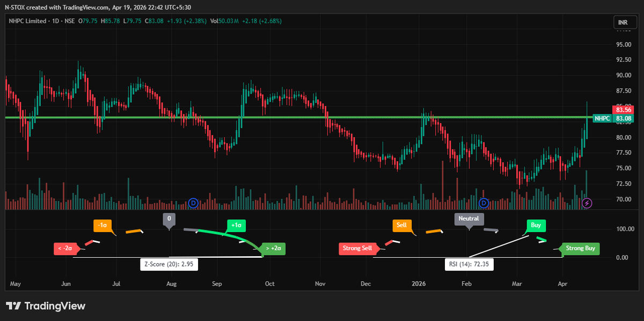
Task: Click the close value C83.08
Action: click(155, 21)
